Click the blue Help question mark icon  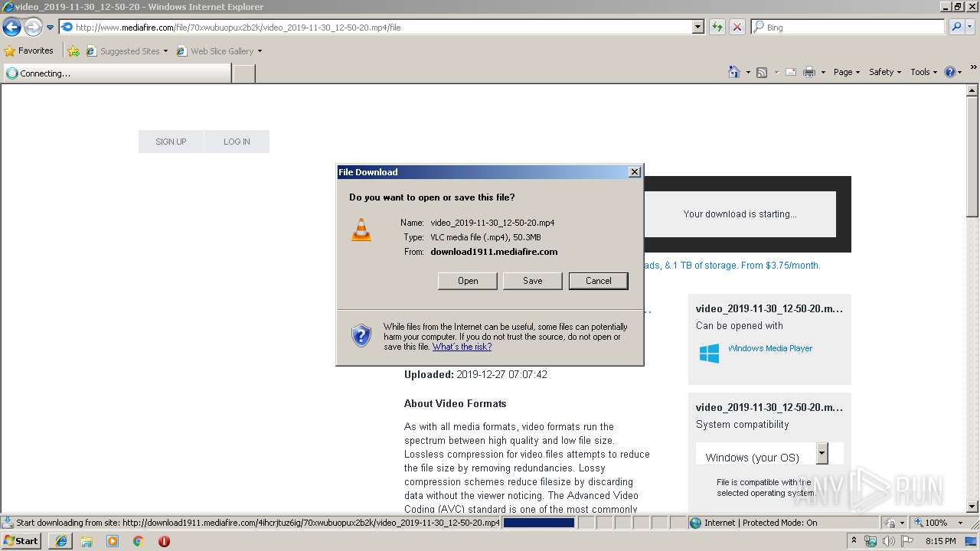coord(950,72)
